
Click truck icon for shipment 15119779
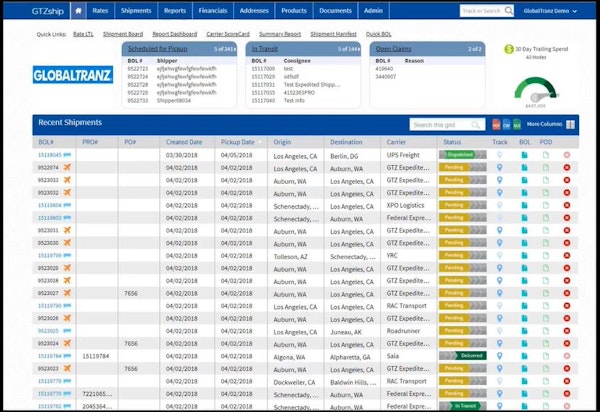click(x=67, y=381)
